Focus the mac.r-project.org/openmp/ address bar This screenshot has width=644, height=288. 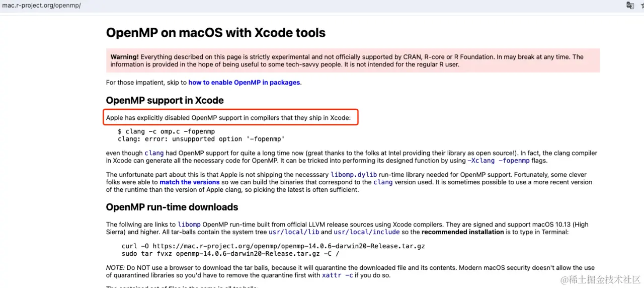point(41,6)
